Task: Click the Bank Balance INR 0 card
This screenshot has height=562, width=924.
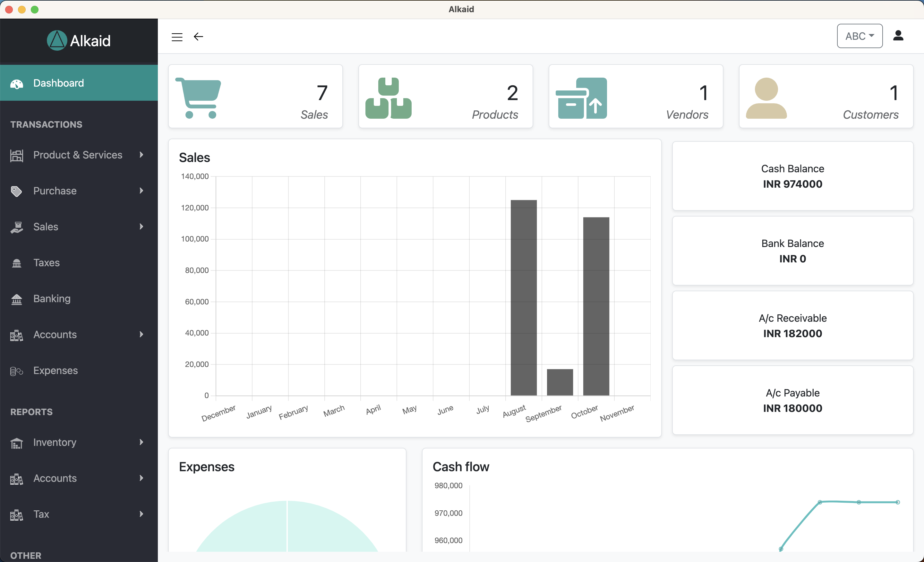Action: [x=792, y=251]
